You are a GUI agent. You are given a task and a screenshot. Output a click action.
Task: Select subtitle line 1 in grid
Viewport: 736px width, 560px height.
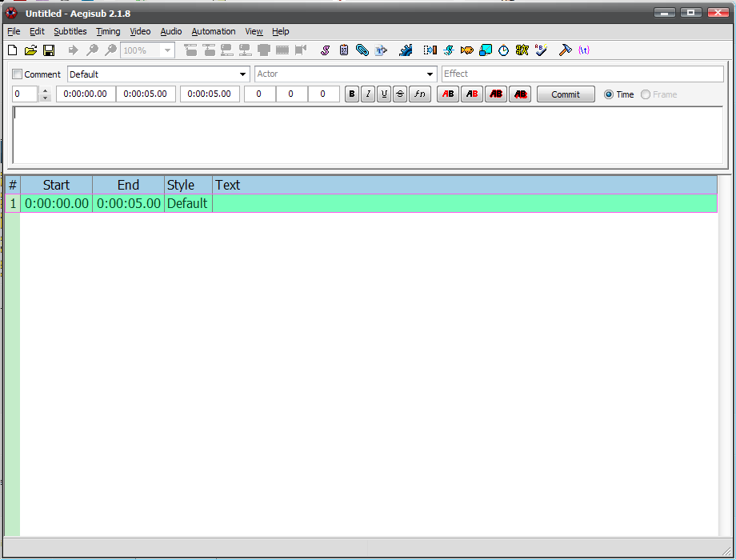(x=361, y=203)
